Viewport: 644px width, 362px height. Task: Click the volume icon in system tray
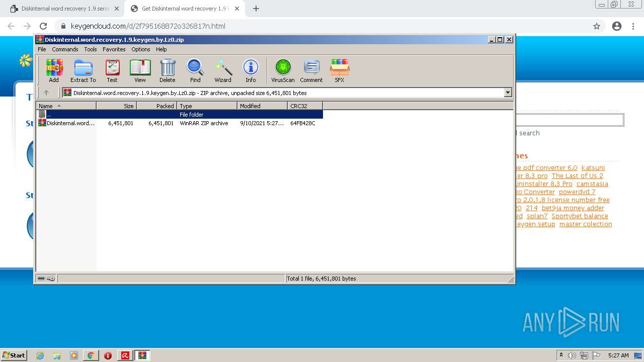click(x=572, y=355)
